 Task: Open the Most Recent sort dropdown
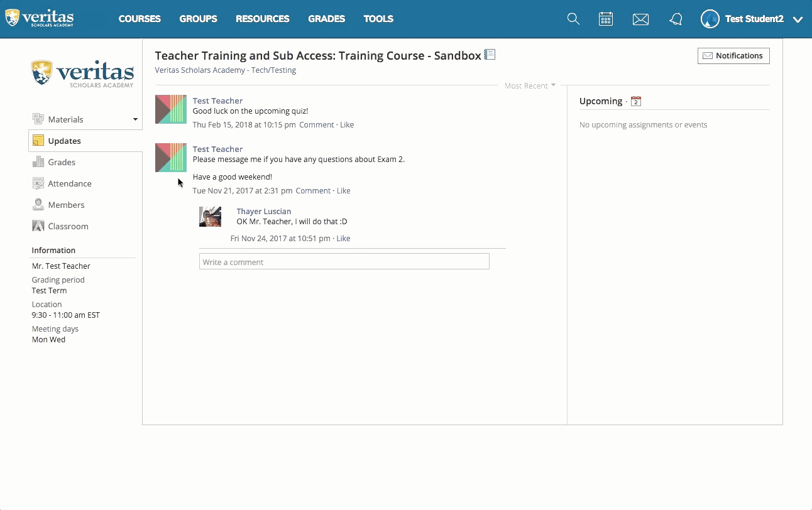tap(530, 85)
